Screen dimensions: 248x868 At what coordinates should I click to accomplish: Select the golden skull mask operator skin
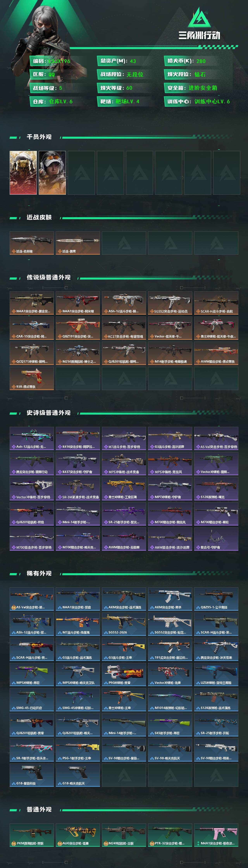tap(23, 173)
